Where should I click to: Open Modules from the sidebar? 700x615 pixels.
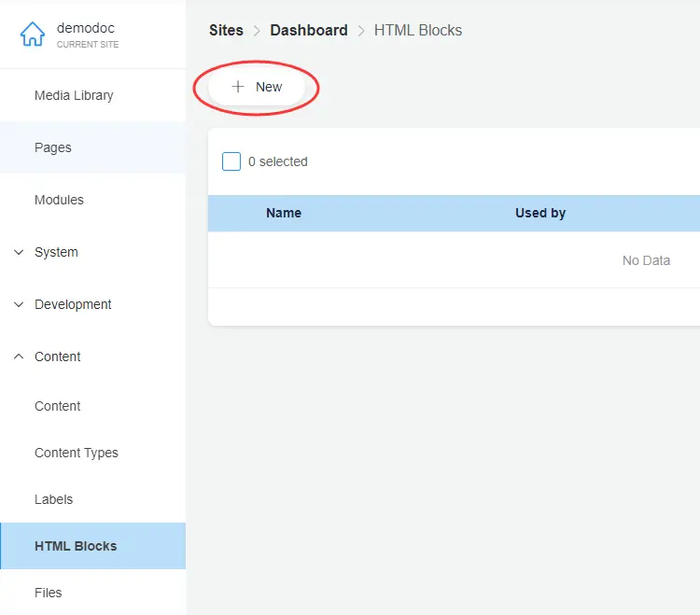59,200
